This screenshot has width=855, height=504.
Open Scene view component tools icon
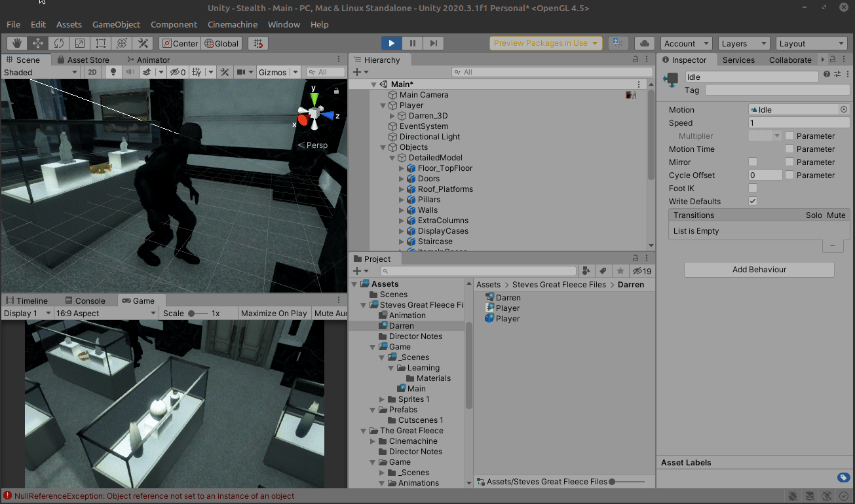[x=225, y=72]
